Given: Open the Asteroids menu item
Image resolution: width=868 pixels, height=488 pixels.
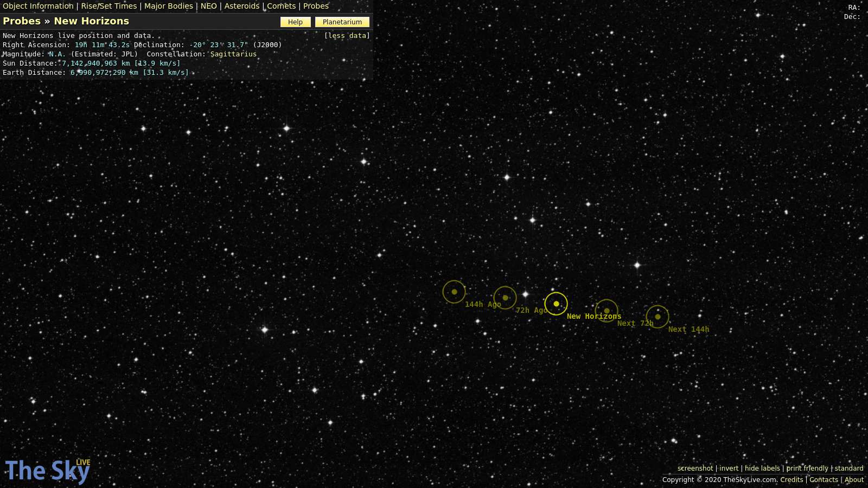Looking at the screenshot, I should 242,6.
